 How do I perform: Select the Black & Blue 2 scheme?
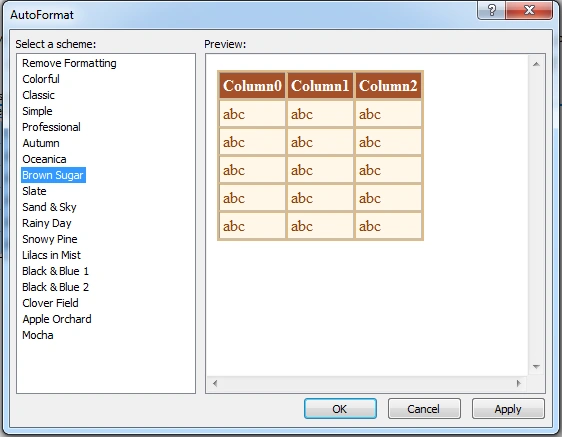point(55,287)
